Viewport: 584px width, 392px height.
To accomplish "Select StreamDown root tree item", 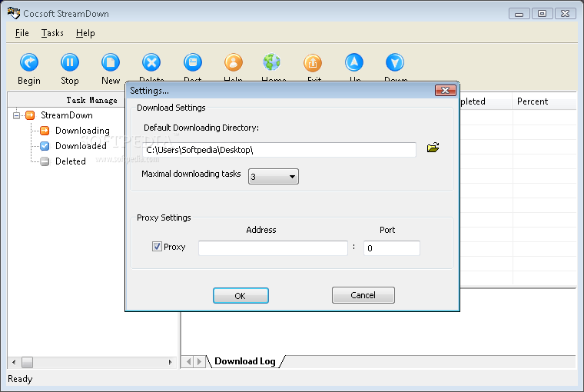I will coord(67,115).
